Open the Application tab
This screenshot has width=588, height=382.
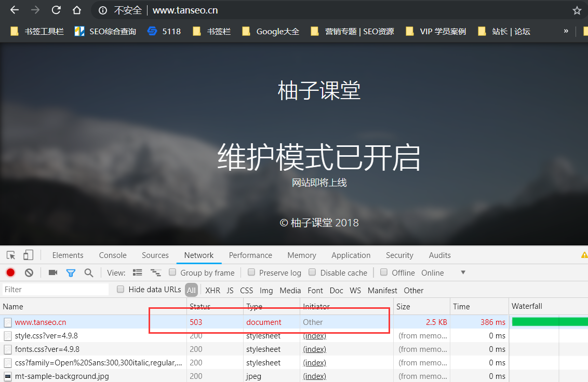click(x=351, y=255)
